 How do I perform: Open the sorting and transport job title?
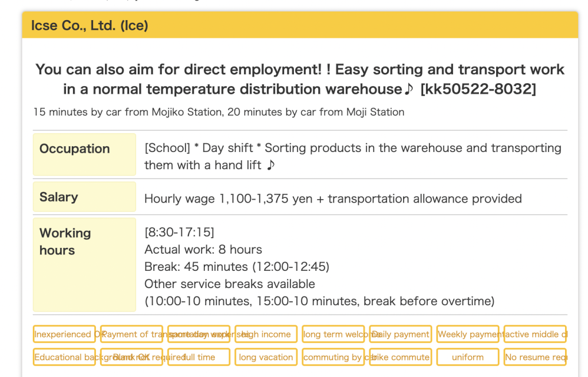click(300, 79)
